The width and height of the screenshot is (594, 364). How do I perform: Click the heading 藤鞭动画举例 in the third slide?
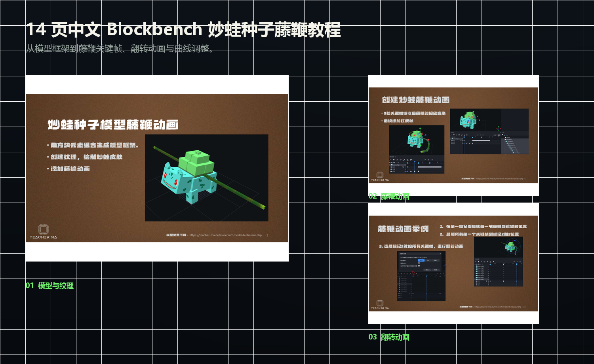pos(403,229)
